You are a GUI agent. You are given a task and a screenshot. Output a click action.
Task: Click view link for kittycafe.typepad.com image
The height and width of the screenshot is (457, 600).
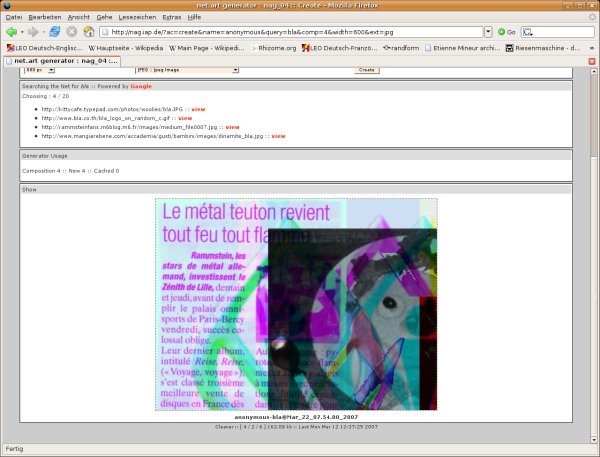[x=198, y=109]
